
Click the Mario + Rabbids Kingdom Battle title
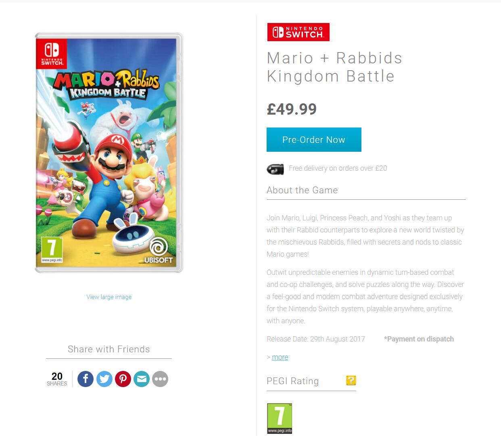point(334,67)
